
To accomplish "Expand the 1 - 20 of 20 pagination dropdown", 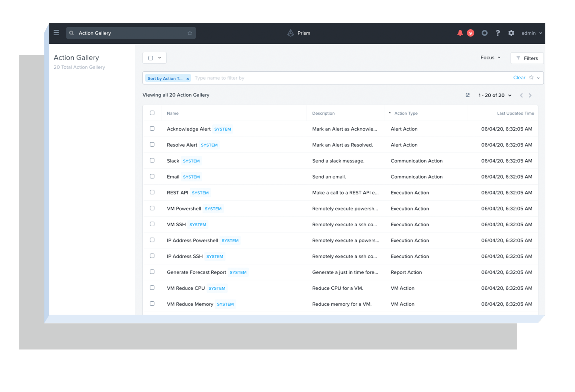I will tap(495, 95).
